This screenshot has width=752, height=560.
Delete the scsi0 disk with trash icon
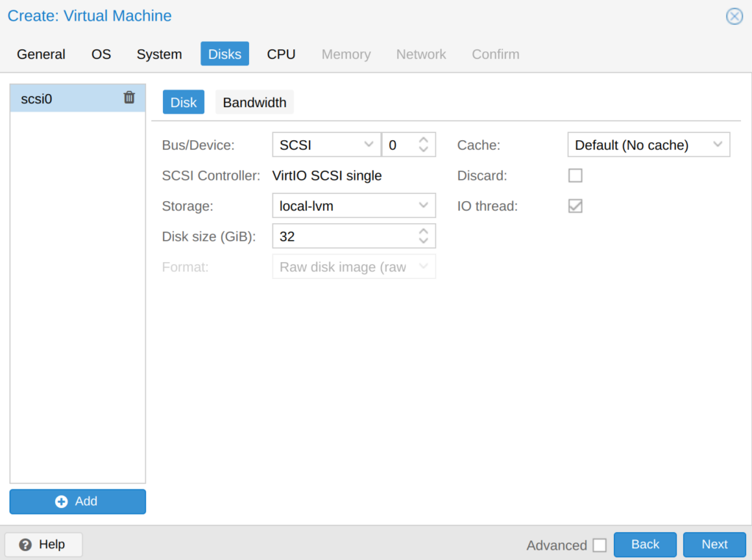point(129,98)
